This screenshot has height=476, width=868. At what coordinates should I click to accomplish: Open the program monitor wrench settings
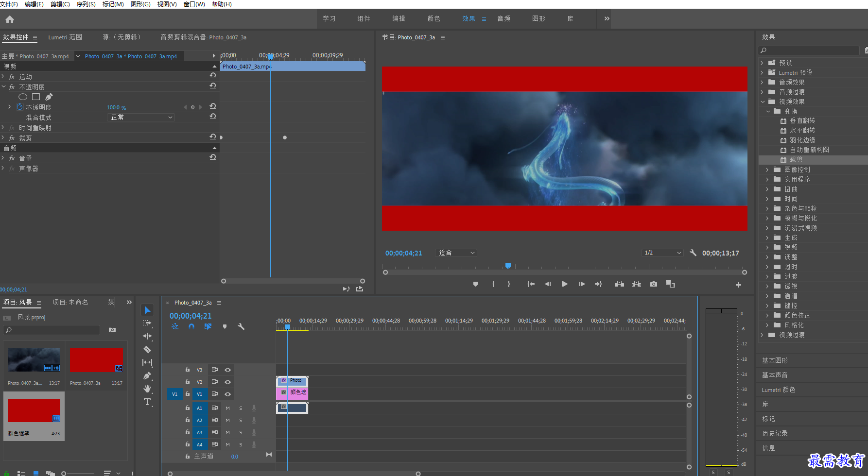(x=693, y=253)
